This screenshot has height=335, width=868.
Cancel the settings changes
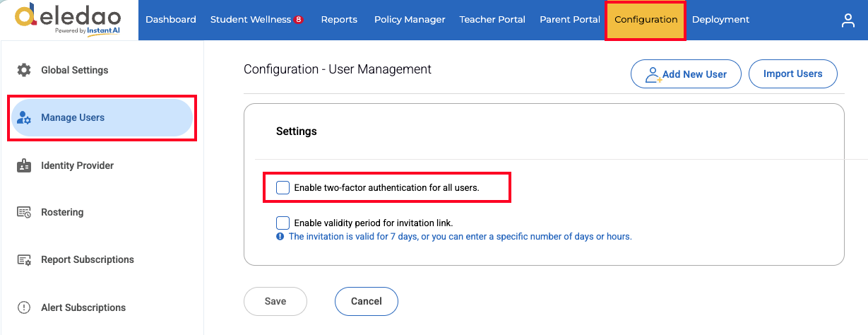[x=367, y=301]
